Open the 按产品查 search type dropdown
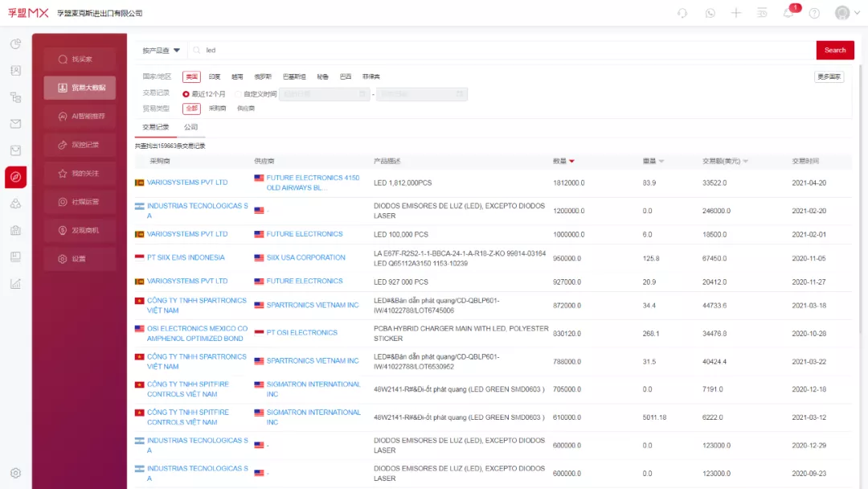The height and width of the screenshot is (489, 868). (x=161, y=51)
